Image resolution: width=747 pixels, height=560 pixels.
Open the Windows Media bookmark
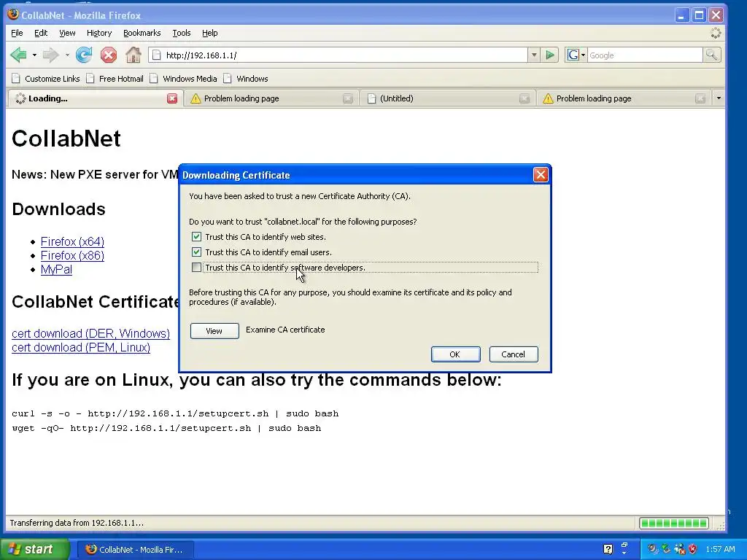[x=183, y=79]
